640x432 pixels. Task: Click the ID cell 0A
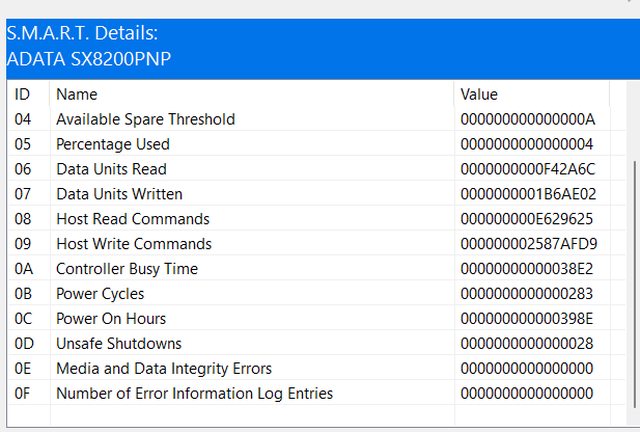pyautogui.click(x=23, y=269)
